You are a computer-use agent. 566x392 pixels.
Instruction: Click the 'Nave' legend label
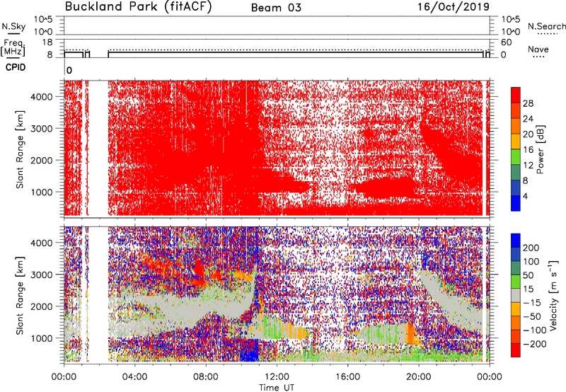point(538,50)
